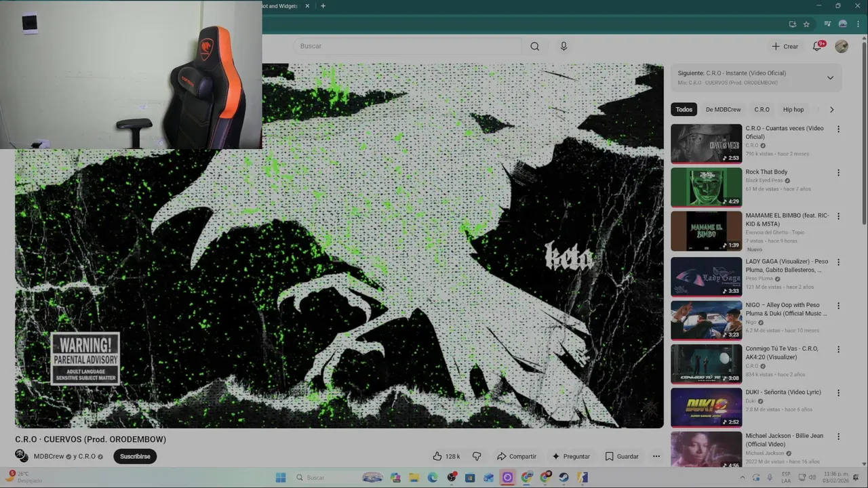Open Steam from the taskbar

(x=564, y=477)
